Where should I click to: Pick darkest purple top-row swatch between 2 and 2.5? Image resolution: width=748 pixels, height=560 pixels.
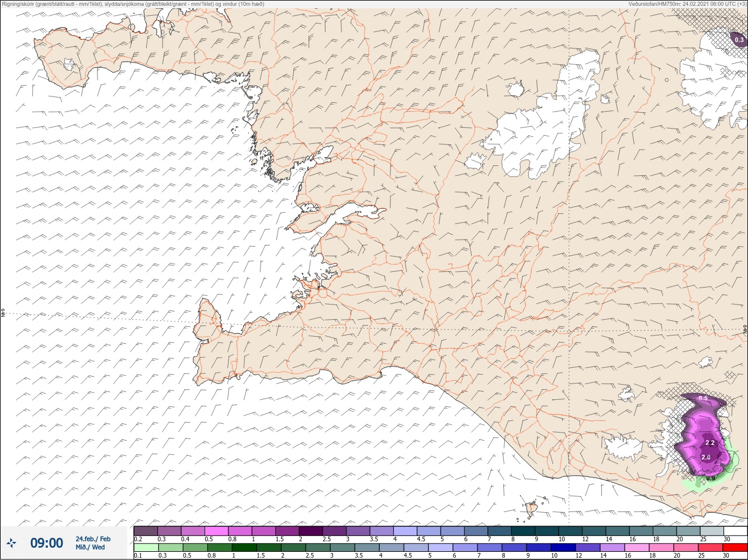311,531
